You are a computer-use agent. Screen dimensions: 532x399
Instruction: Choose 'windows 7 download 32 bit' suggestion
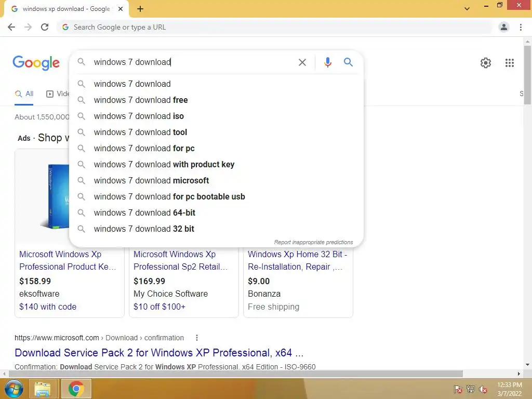click(216, 229)
